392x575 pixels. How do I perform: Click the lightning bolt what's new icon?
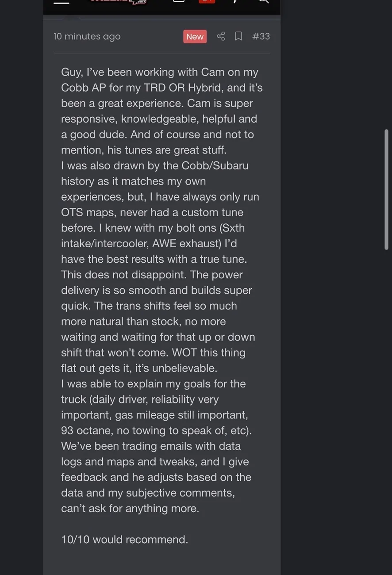coord(236,1)
